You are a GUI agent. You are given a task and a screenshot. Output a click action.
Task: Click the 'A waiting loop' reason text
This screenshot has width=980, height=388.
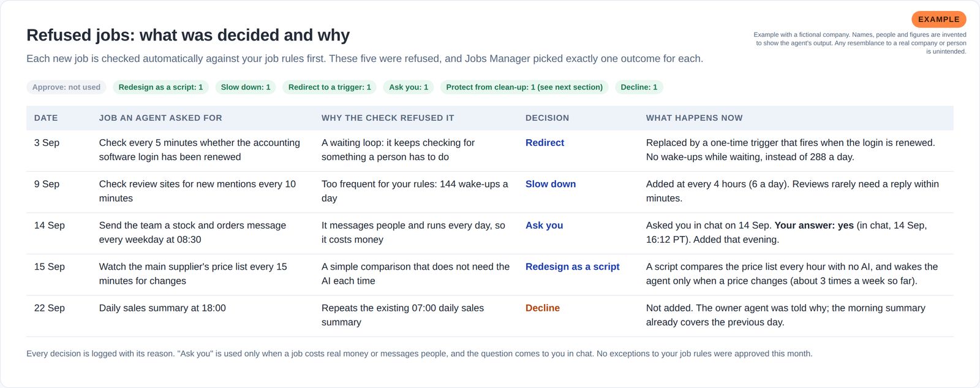click(398, 150)
